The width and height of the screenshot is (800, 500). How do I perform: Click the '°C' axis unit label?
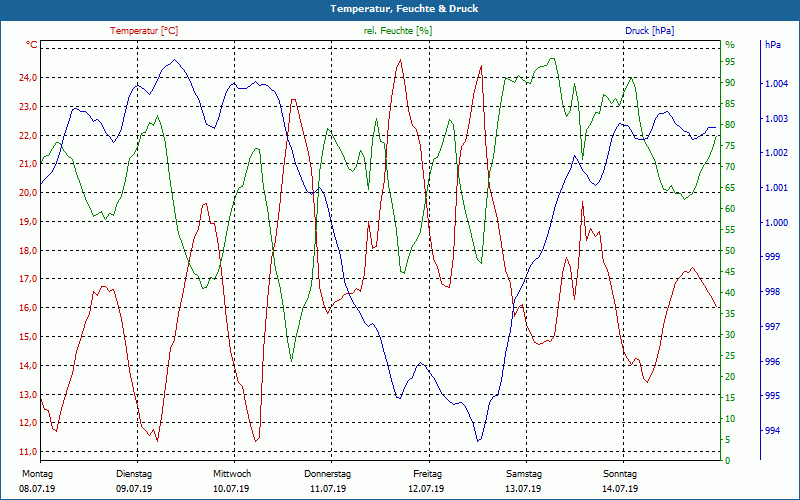(32, 45)
